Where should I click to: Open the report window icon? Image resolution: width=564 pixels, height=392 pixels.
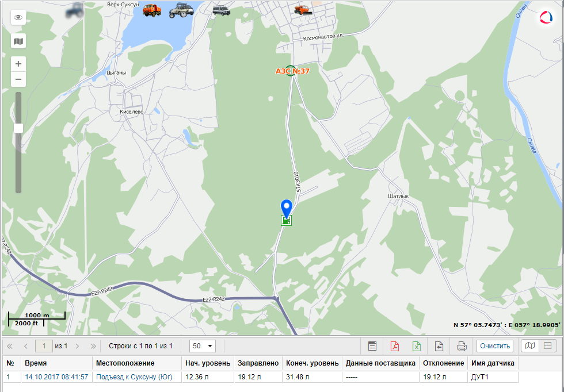tap(372, 347)
